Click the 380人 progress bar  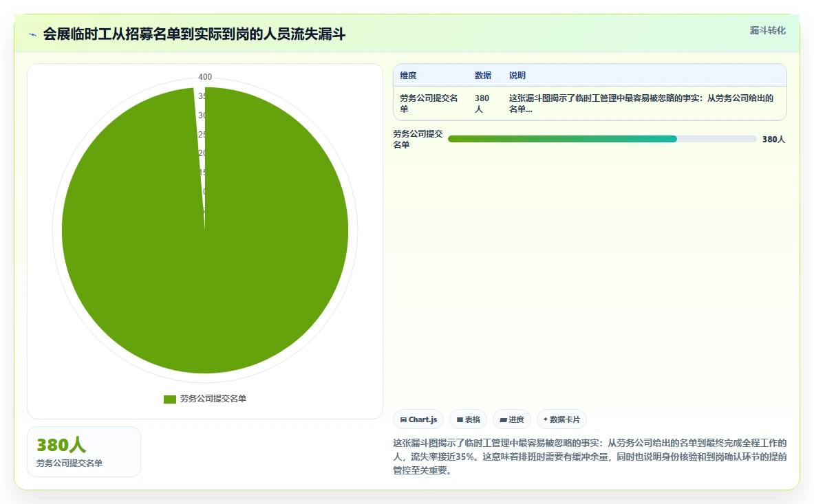[602, 139]
